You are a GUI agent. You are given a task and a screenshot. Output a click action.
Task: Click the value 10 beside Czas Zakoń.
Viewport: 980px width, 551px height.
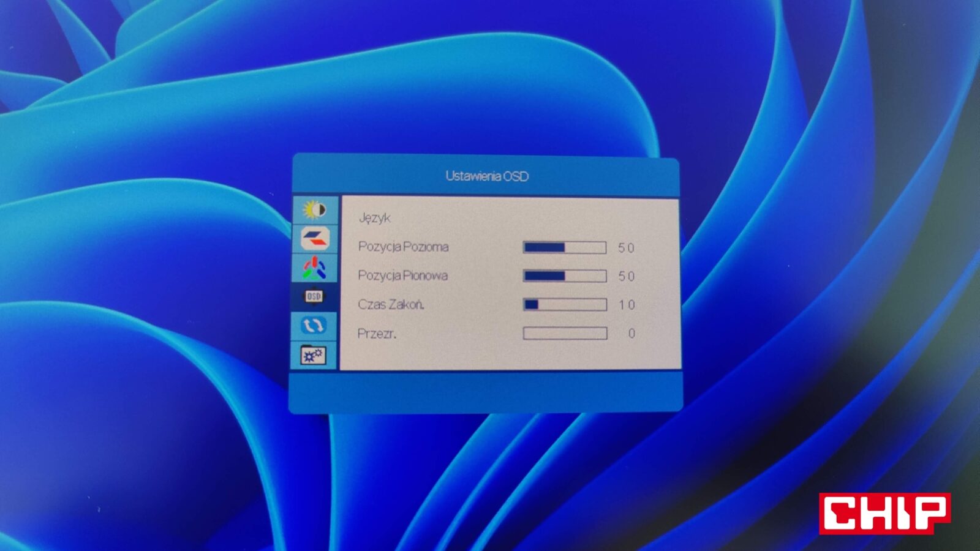coord(626,305)
